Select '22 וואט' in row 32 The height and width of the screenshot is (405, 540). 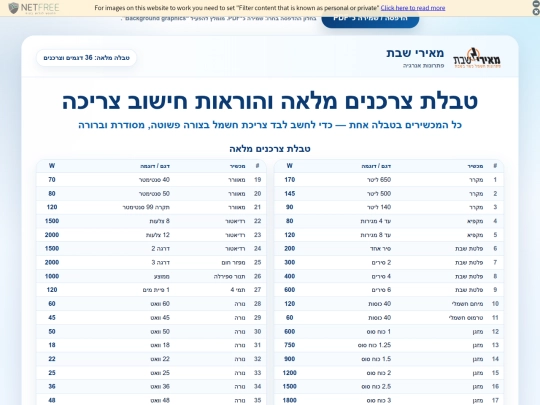[160, 359]
